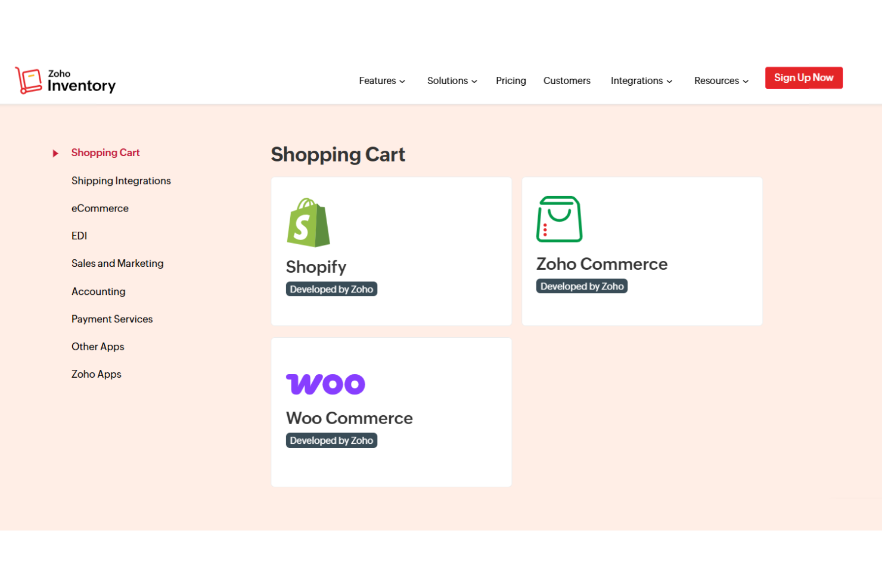The image size is (882, 588).
Task: Expand the Solutions dropdown
Action: click(452, 80)
